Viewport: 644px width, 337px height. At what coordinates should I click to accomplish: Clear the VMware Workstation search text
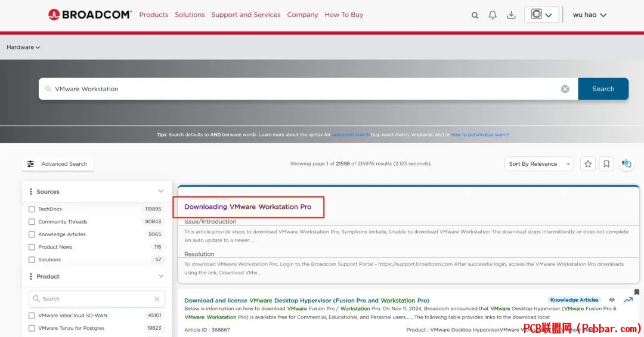565,89
